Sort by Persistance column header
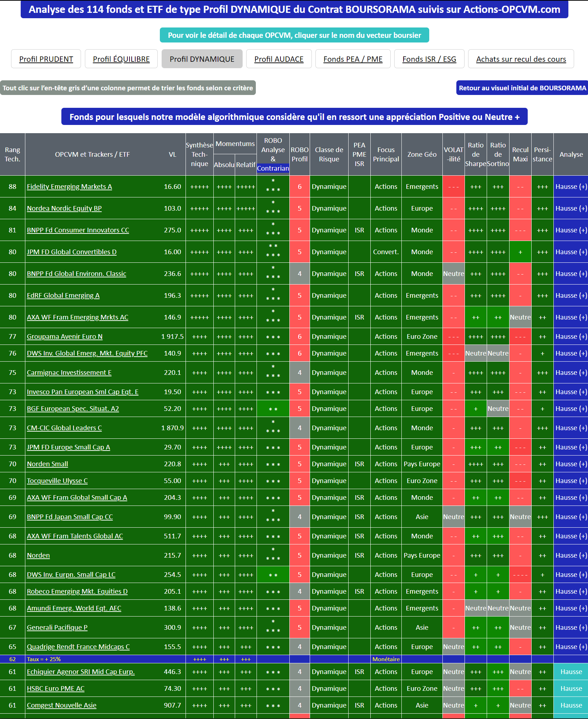The height and width of the screenshot is (719, 588). click(542, 154)
